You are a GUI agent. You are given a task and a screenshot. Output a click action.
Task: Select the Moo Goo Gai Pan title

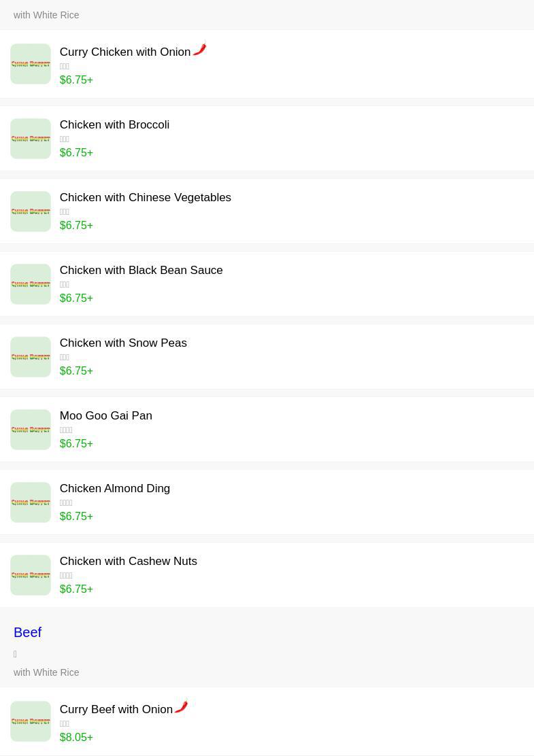point(105,416)
